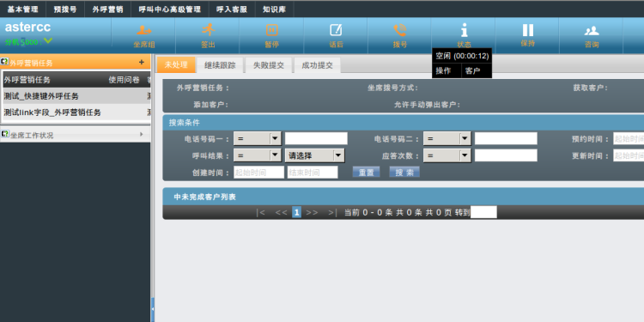The width and height of the screenshot is (644, 322).
Task: Click the 创建时间 起始时间 input field
Action: tap(258, 173)
